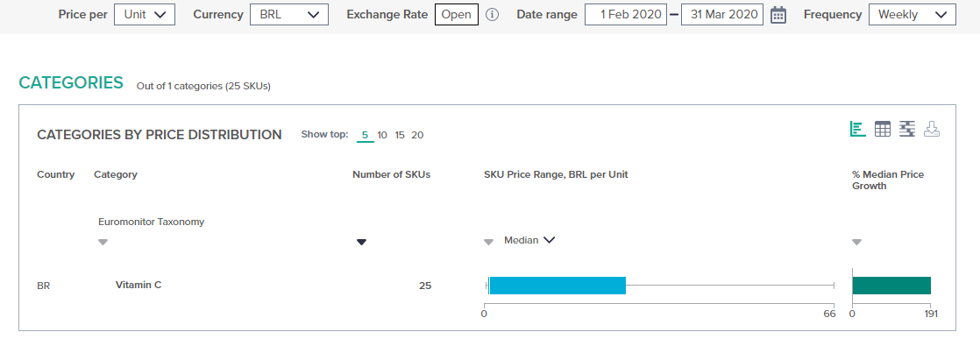Sort by Median Price Growth arrow

pos(857,243)
